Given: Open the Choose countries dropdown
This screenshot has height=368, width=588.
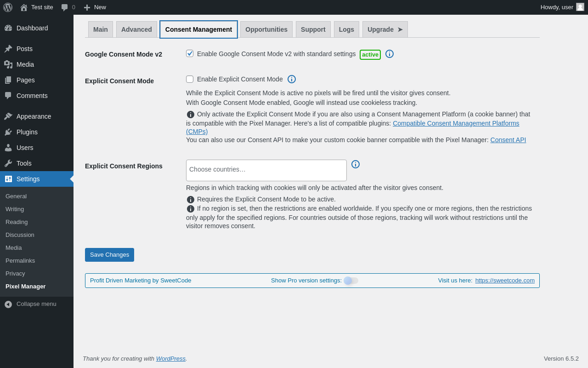Looking at the screenshot, I should tap(266, 170).
